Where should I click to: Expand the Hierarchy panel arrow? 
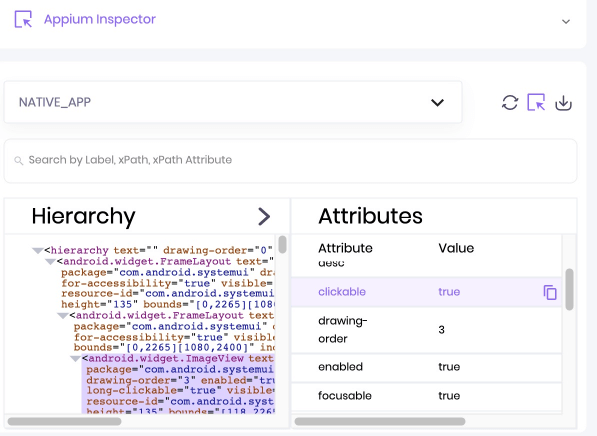coord(264,216)
